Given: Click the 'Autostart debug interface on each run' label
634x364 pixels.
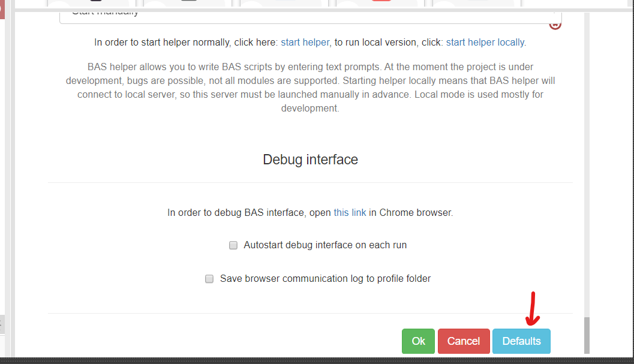Looking at the screenshot, I should (x=325, y=245).
